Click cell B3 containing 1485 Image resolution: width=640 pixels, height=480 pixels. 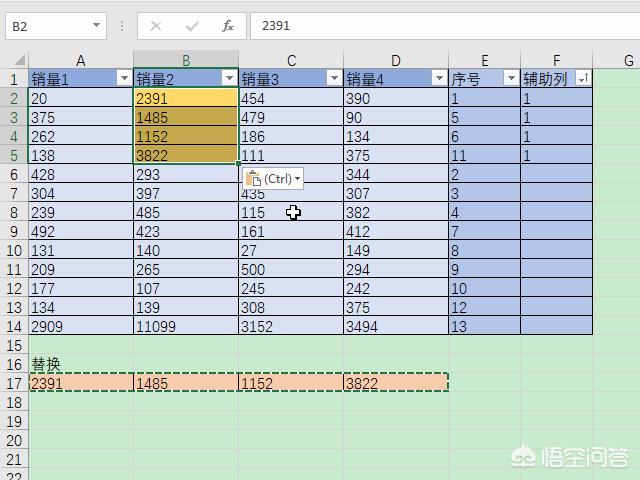[186, 117]
